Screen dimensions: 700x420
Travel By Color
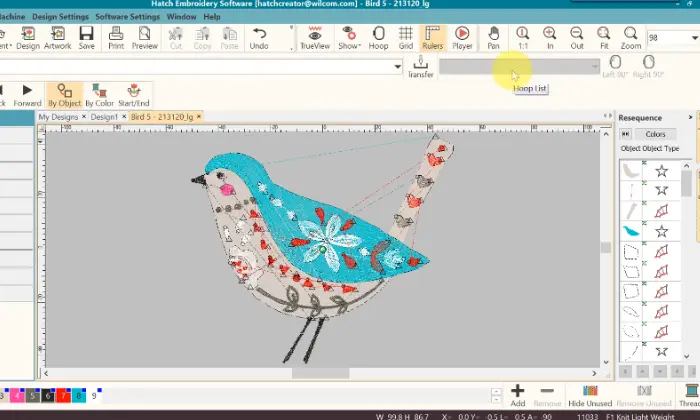100,96
